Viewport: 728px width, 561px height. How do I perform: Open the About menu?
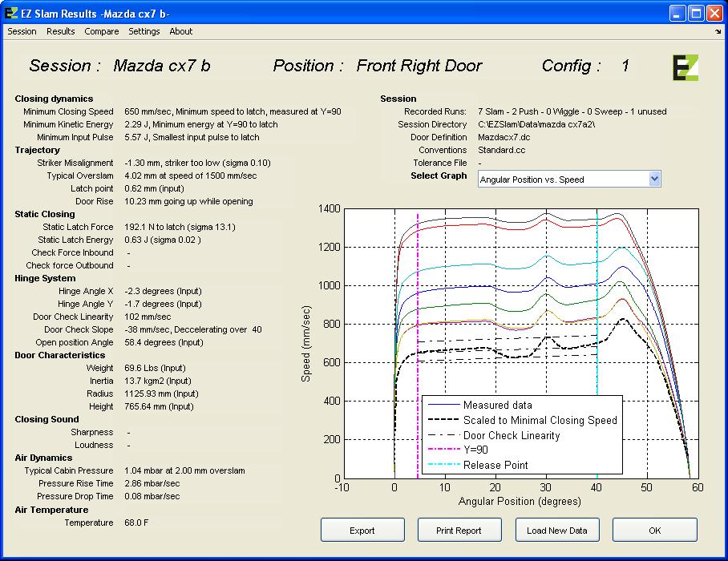pyautogui.click(x=180, y=31)
